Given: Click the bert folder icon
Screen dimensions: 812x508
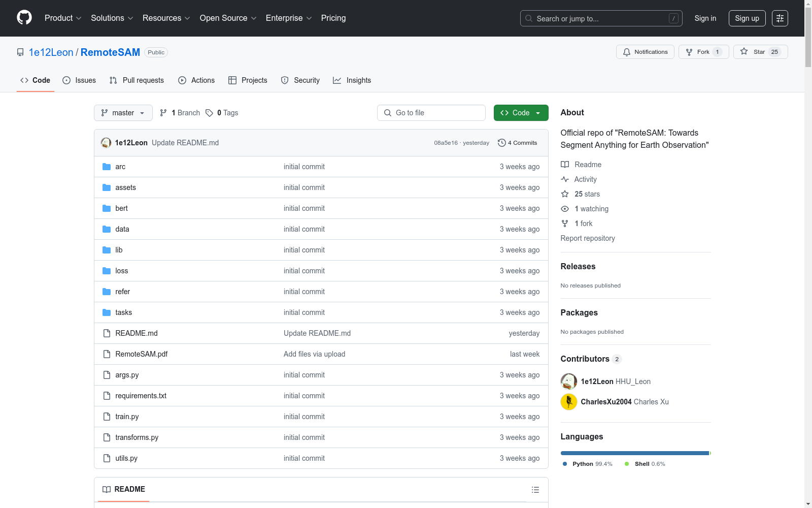Looking at the screenshot, I should point(107,208).
